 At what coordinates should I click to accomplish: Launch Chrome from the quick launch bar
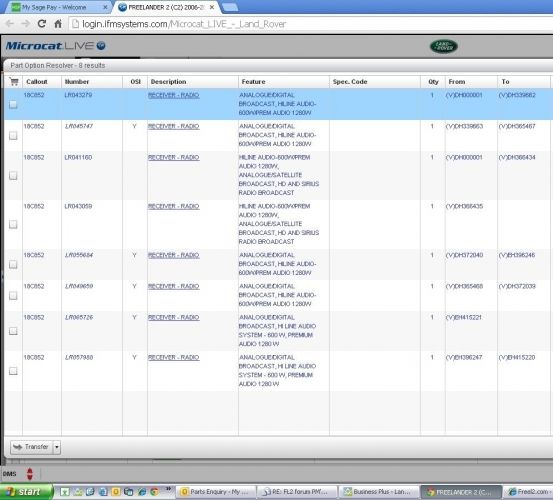click(154, 492)
